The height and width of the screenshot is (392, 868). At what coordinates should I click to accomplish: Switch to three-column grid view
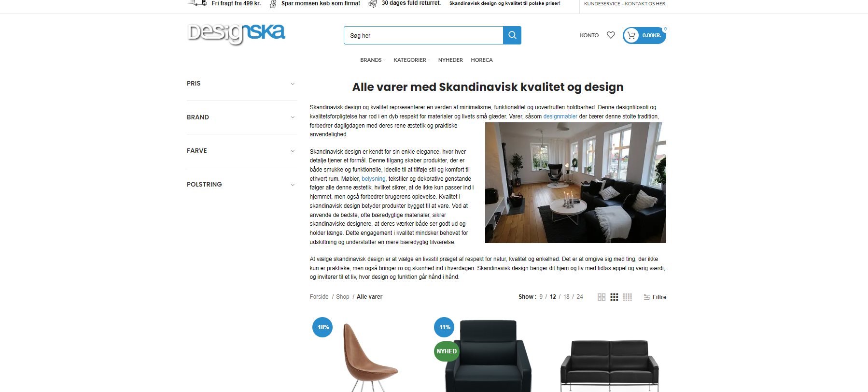click(614, 297)
